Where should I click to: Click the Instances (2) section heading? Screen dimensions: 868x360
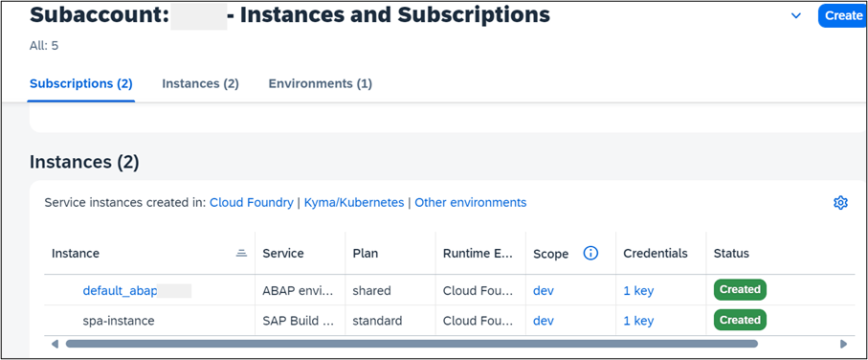84,162
